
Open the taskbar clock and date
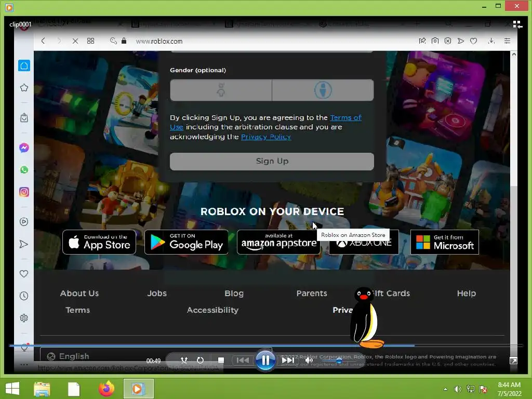509,389
